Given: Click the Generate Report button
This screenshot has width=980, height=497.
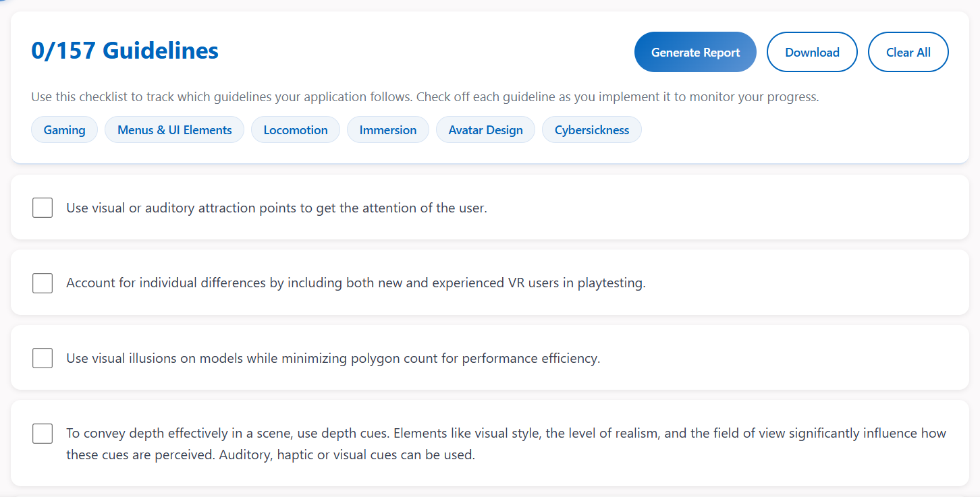Looking at the screenshot, I should tap(695, 52).
